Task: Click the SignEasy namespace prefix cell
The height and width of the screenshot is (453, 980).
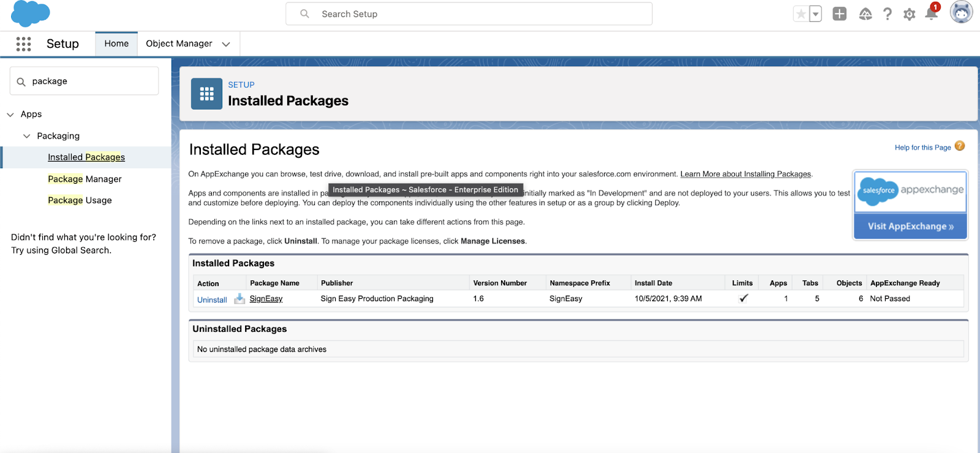Action: click(x=566, y=299)
